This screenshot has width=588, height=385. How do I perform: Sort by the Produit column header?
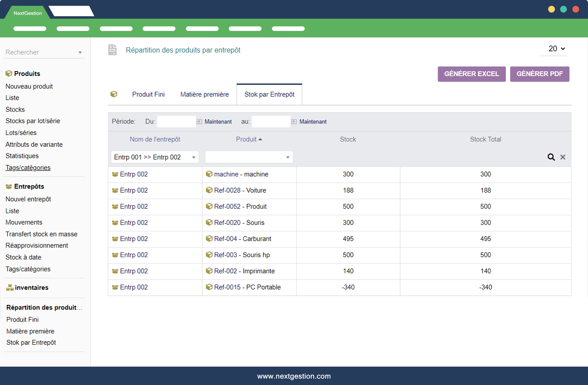click(x=246, y=139)
